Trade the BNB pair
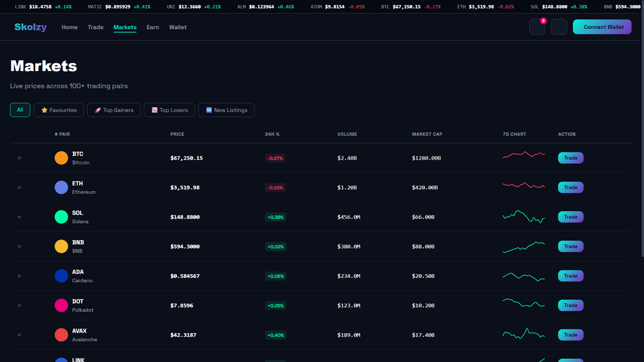Screen dimensions: 644x362 (x=570, y=246)
